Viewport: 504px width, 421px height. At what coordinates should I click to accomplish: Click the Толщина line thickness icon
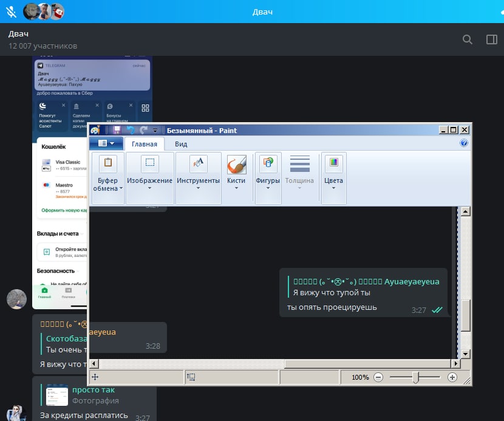point(299,163)
